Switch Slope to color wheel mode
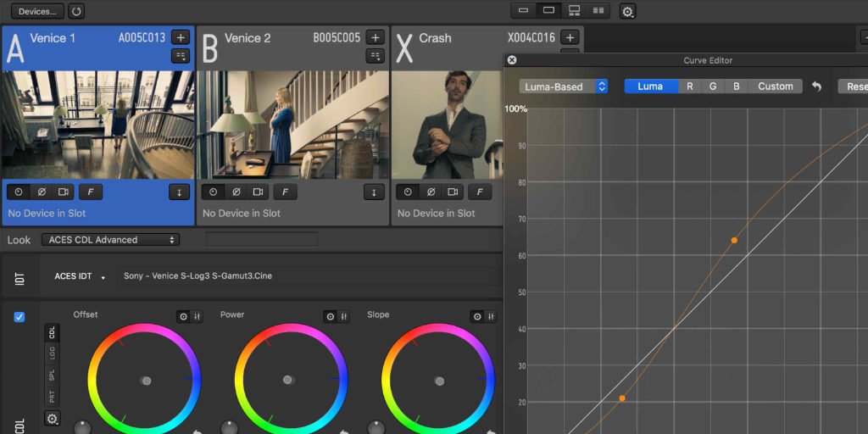The width and height of the screenshot is (868, 434). point(477,317)
